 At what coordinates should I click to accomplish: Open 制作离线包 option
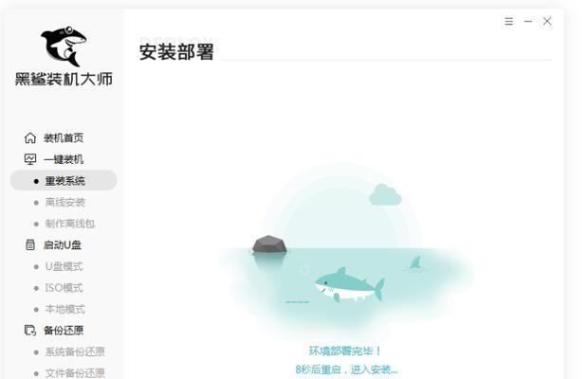point(70,224)
